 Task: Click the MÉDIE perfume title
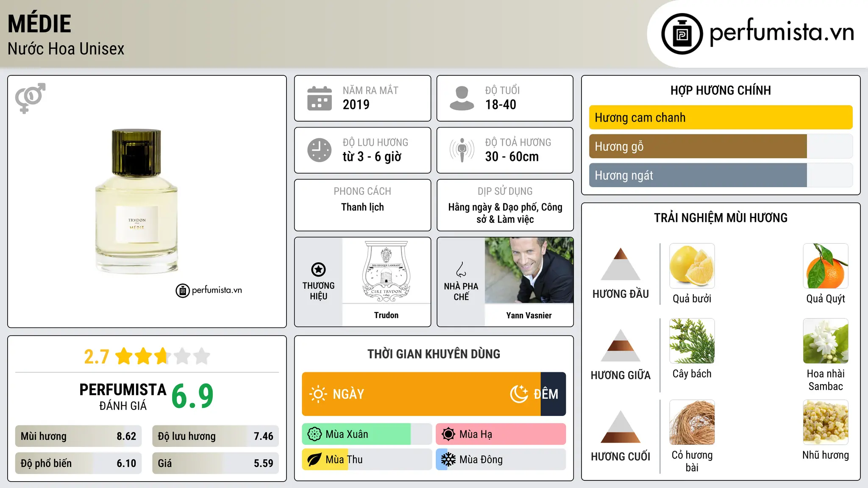point(39,23)
